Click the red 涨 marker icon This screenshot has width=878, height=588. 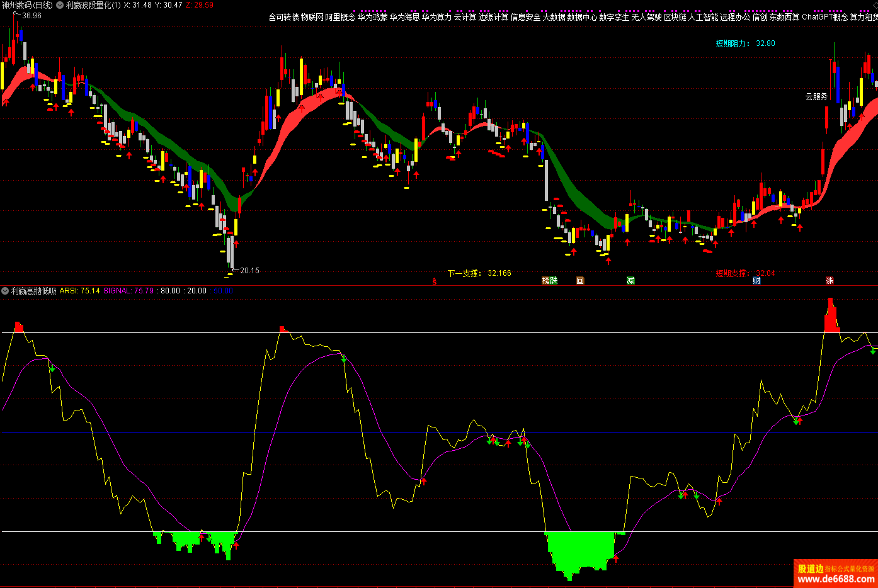pyautogui.click(x=830, y=281)
